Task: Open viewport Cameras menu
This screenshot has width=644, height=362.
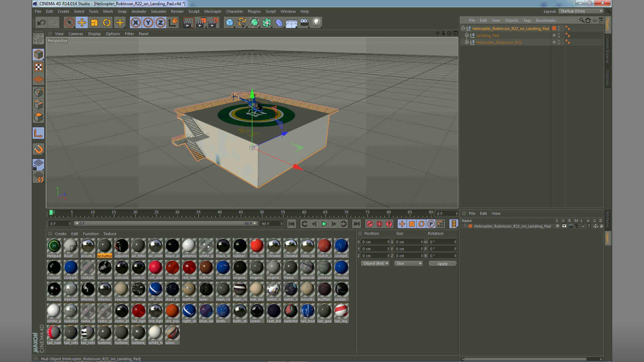Action: (76, 34)
